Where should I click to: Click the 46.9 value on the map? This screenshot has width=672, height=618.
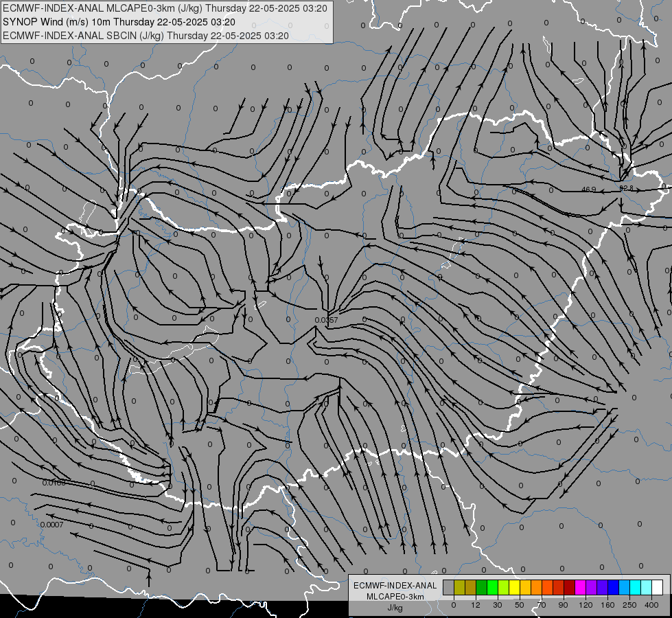[589, 189]
